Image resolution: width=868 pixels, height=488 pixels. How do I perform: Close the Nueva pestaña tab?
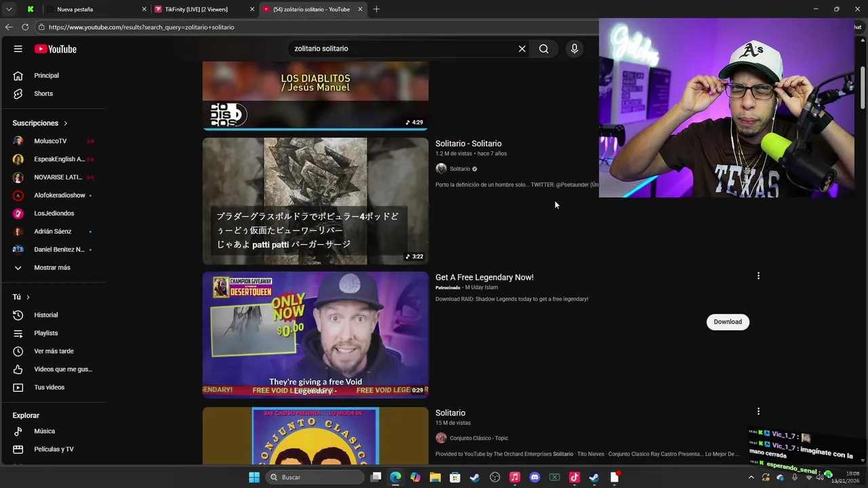[144, 9]
